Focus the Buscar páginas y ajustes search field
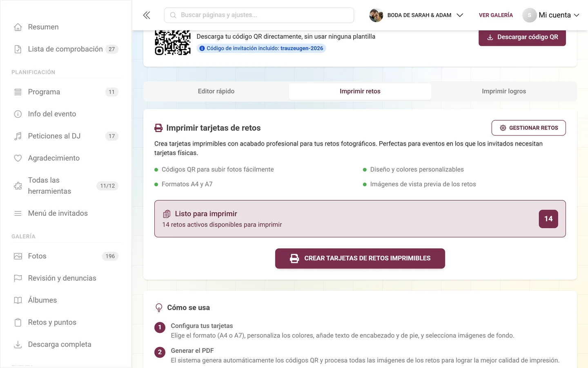This screenshot has width=588, height=368. click(x=259, y=15)
